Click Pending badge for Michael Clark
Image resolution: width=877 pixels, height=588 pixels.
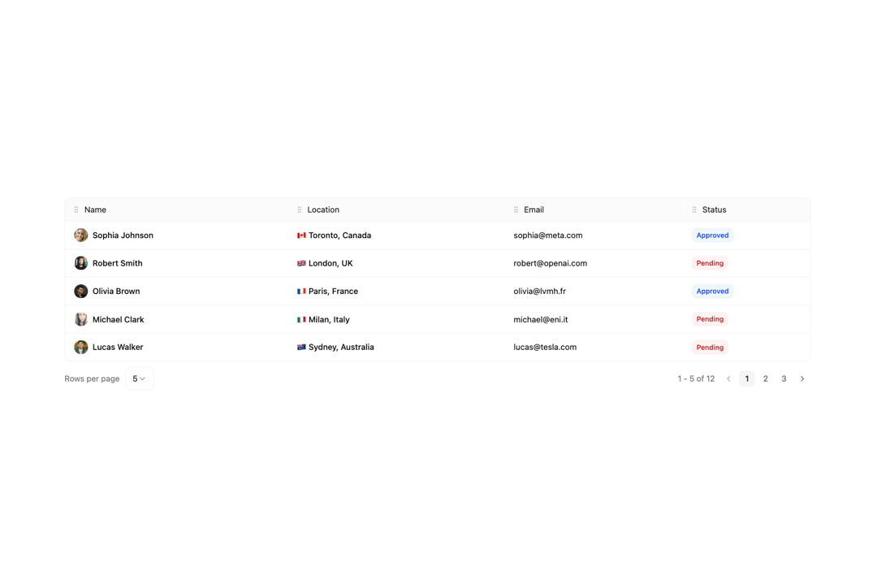click(710, 319)
